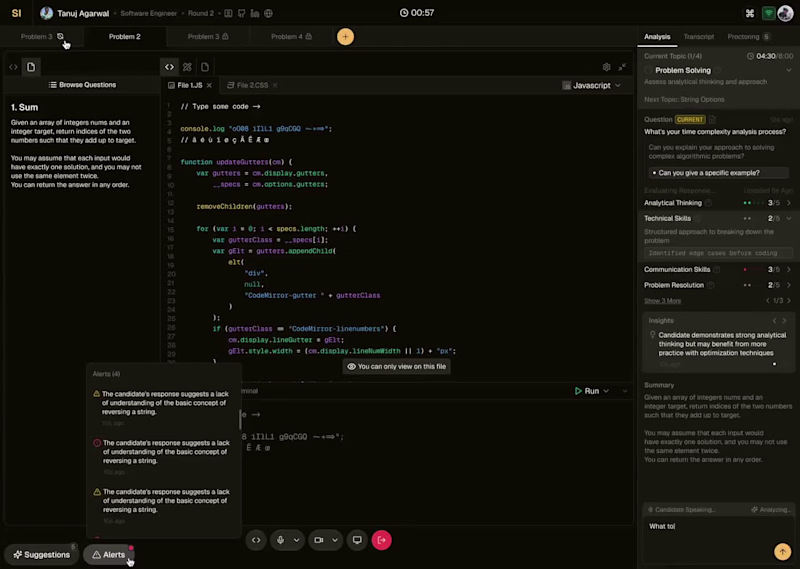Show previous insight arrow
The height and width of the screenshot is (569, 800).
[x=774, y=320]
